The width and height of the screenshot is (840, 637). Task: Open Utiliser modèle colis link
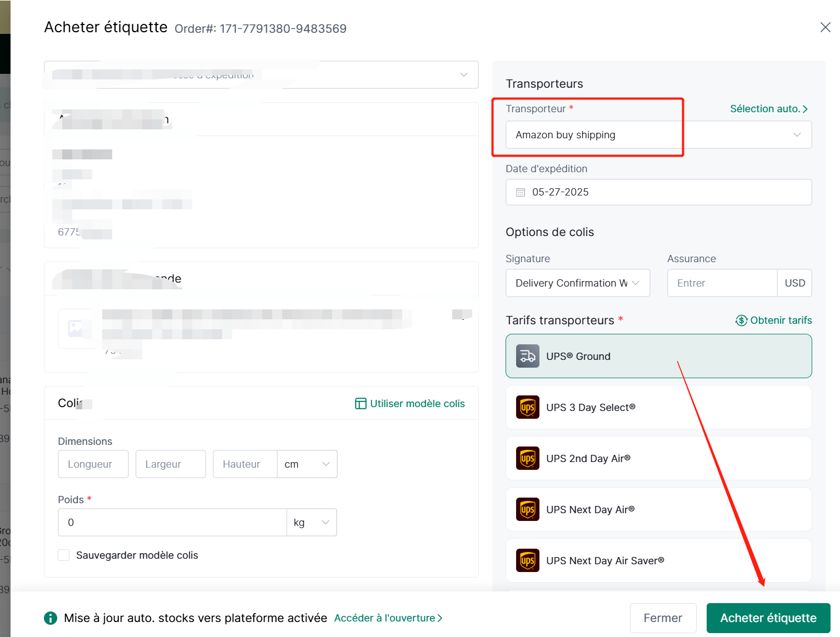[410, 404]
